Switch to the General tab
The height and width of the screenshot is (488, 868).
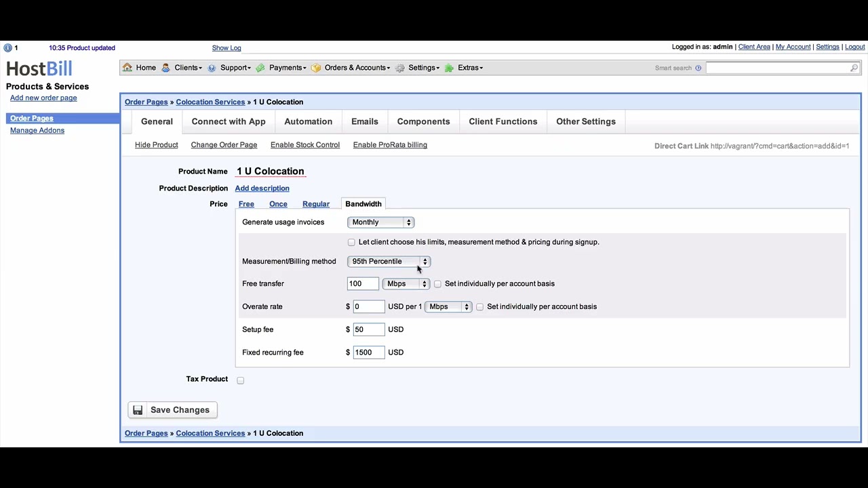157,121
